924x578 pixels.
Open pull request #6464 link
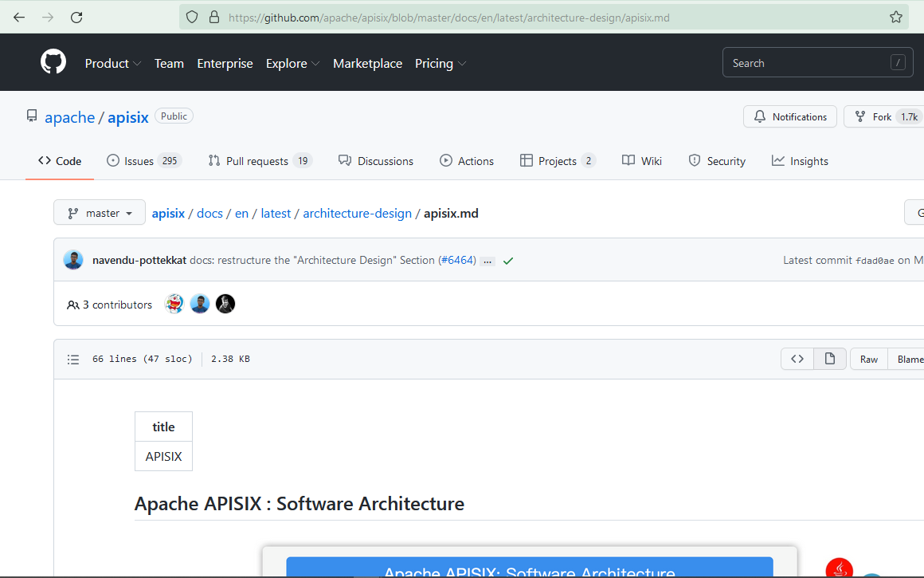[x=456, y=260]
